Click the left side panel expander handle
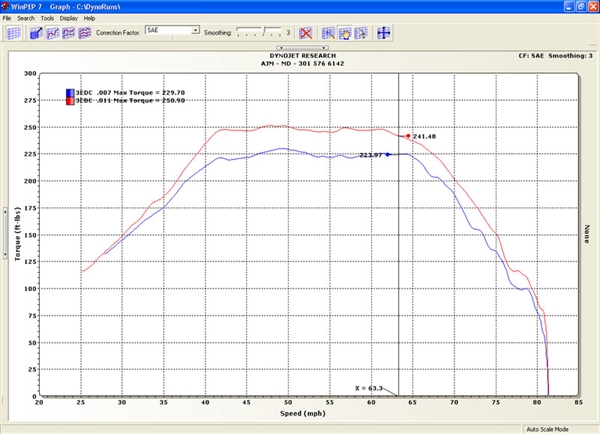Viewport: 600px width, 434px height. (x=5, y=233)
